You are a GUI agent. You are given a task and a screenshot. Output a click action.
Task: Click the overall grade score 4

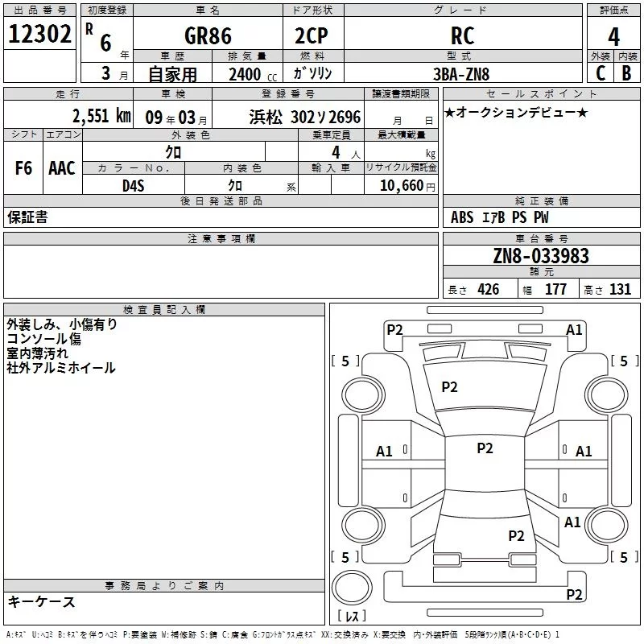coord(614,35)
